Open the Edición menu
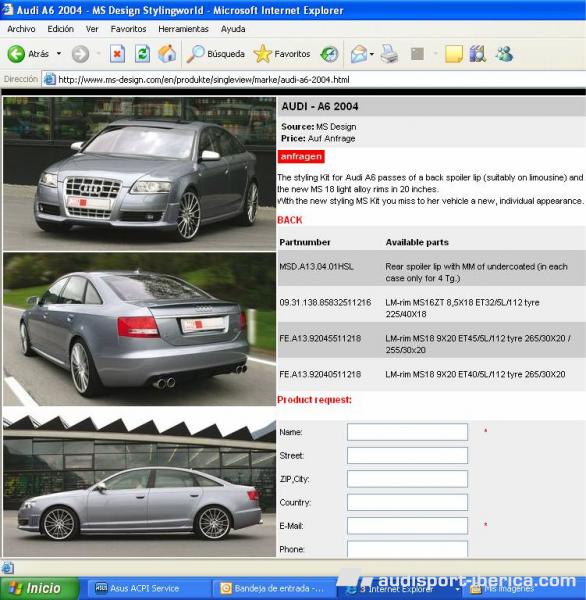586x600 pixels. (60, 29)
